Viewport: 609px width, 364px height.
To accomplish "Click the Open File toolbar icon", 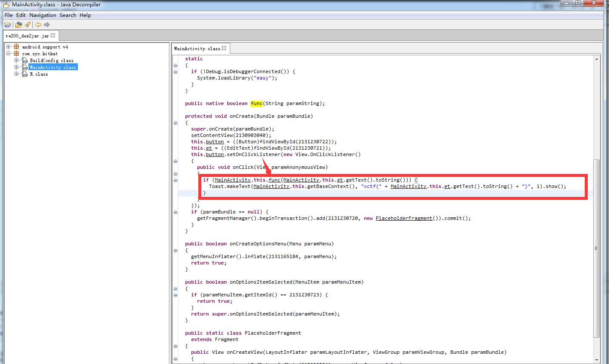I will click(x=8, y=25).
